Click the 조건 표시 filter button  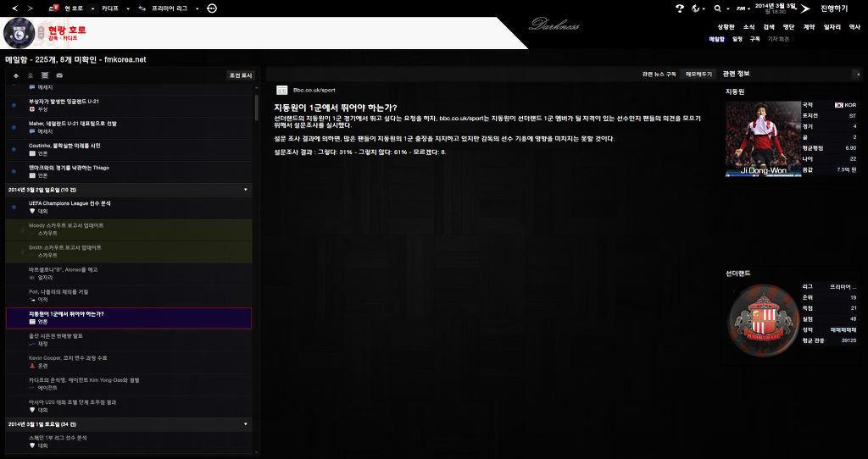click(x=240, y=75)
